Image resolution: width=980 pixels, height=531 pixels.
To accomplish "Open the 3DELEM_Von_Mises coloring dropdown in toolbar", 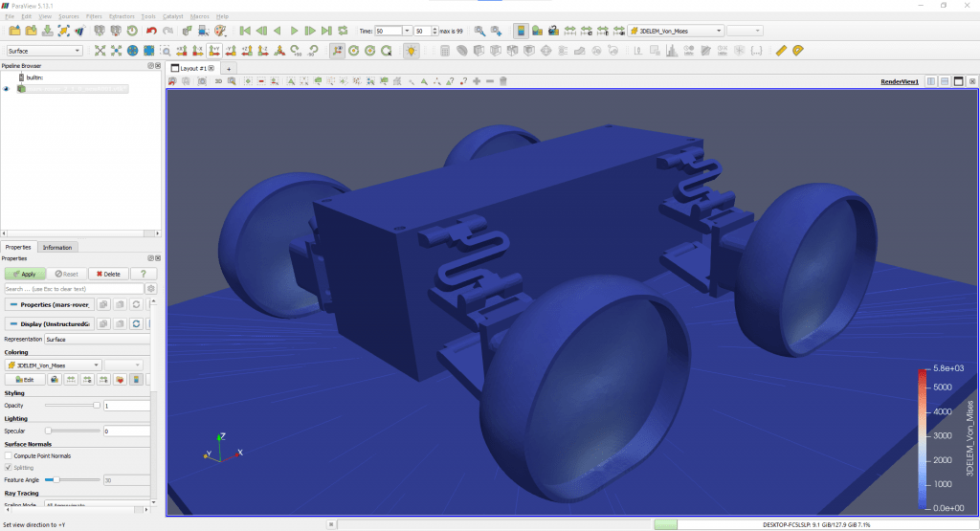I will tap(675, 31).
